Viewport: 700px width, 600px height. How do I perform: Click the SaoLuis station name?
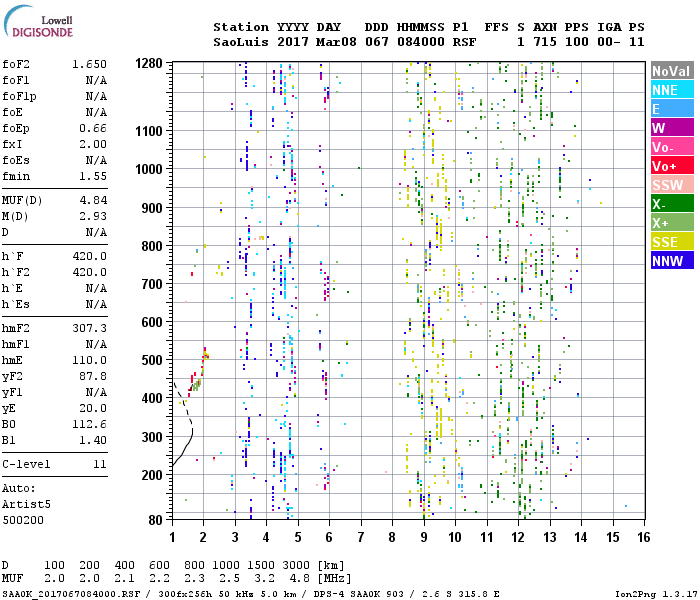241,42
